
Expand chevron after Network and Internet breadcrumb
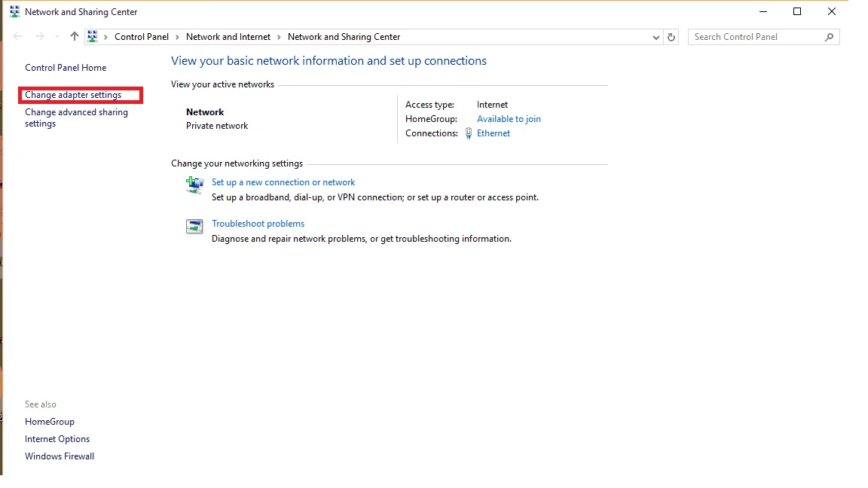coord(279,37)
